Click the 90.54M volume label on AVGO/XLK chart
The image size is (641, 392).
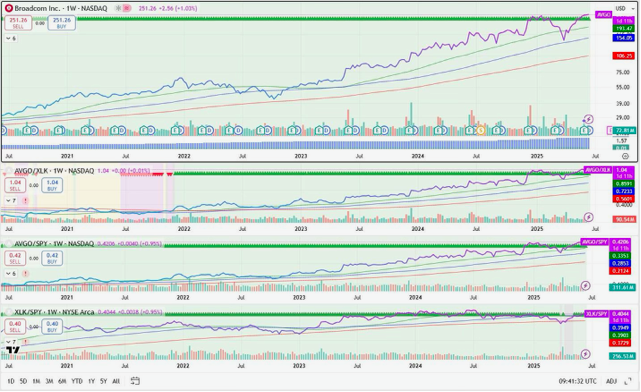pyautogui.click(x=624, y=220)
